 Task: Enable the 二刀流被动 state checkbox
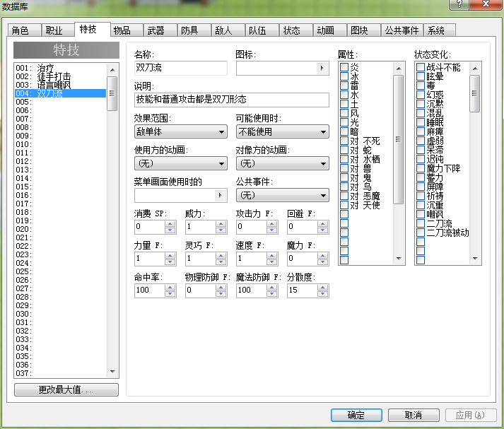[x=421, y=233]
